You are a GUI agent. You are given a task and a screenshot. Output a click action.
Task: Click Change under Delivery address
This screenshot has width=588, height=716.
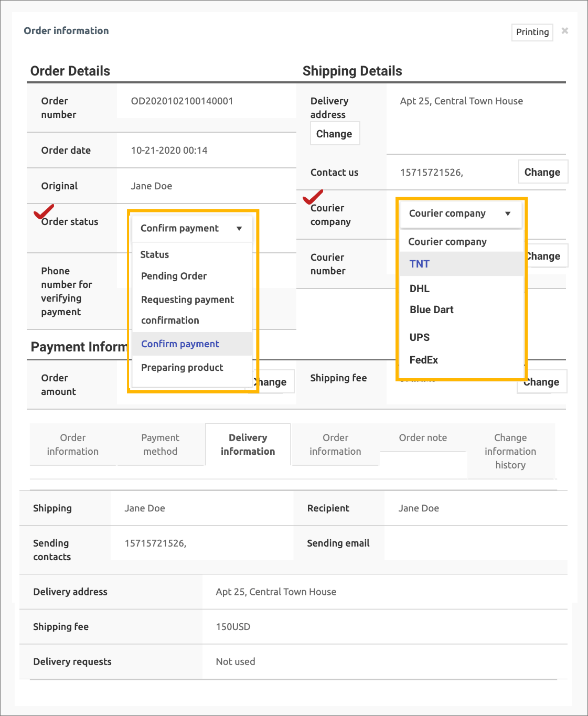point(334,134)
